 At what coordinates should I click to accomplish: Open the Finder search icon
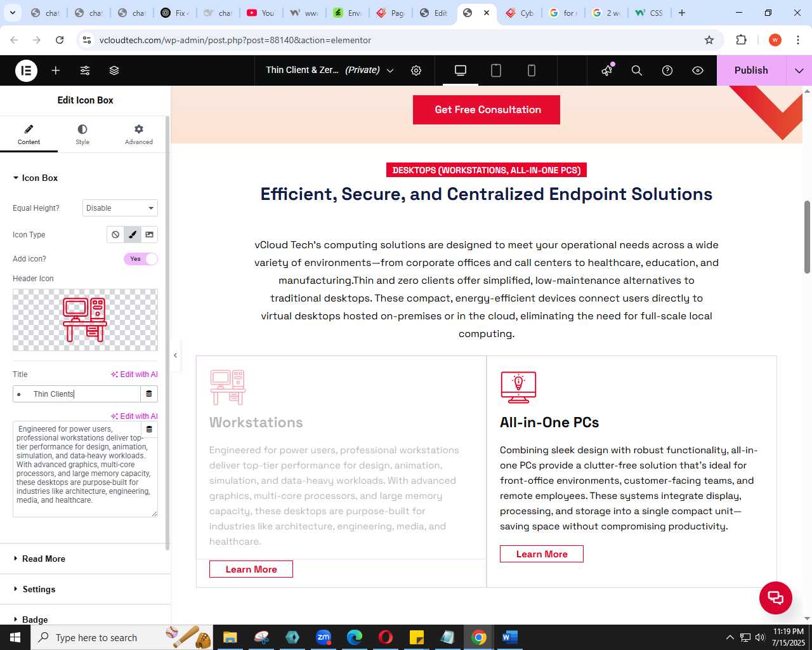coord(637,70)
